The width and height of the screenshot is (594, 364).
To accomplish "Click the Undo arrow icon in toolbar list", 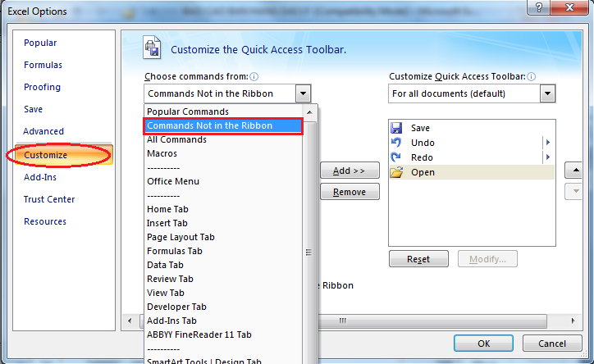I will point(396,143).
